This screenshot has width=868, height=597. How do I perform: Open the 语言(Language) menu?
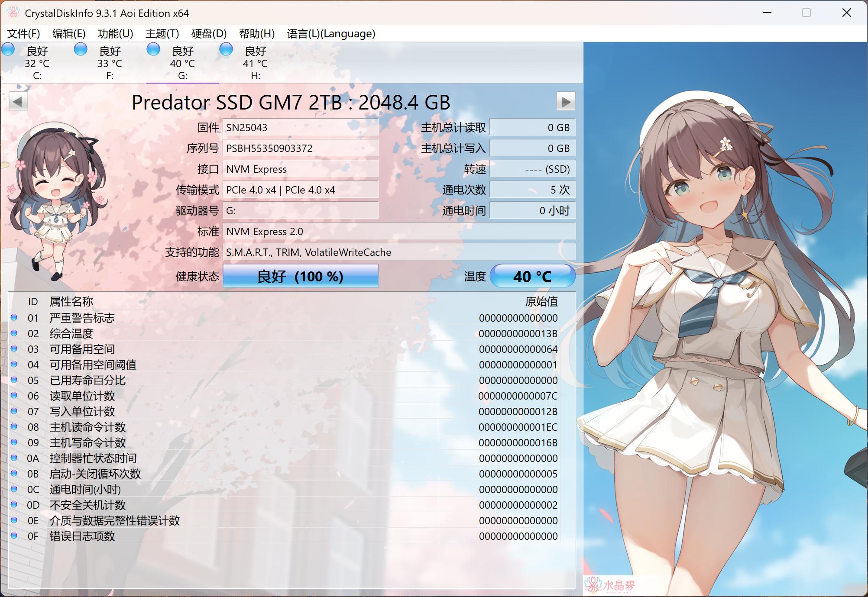[x=331, y=34]
